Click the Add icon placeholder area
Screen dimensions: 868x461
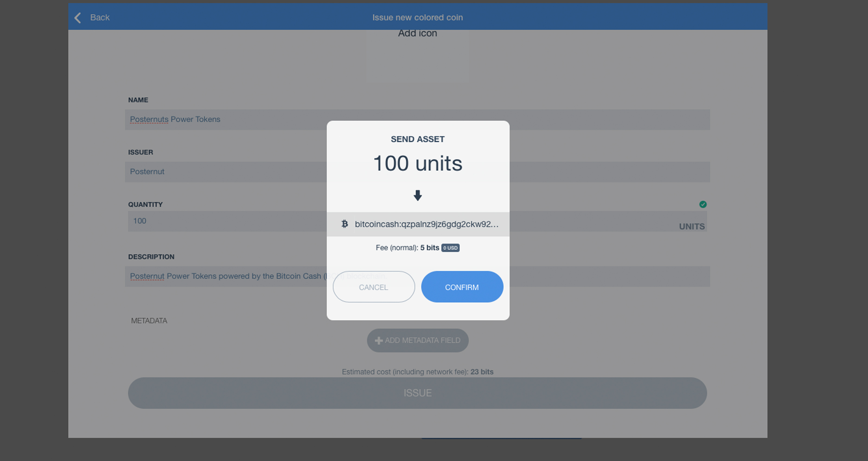coord(417,56)
